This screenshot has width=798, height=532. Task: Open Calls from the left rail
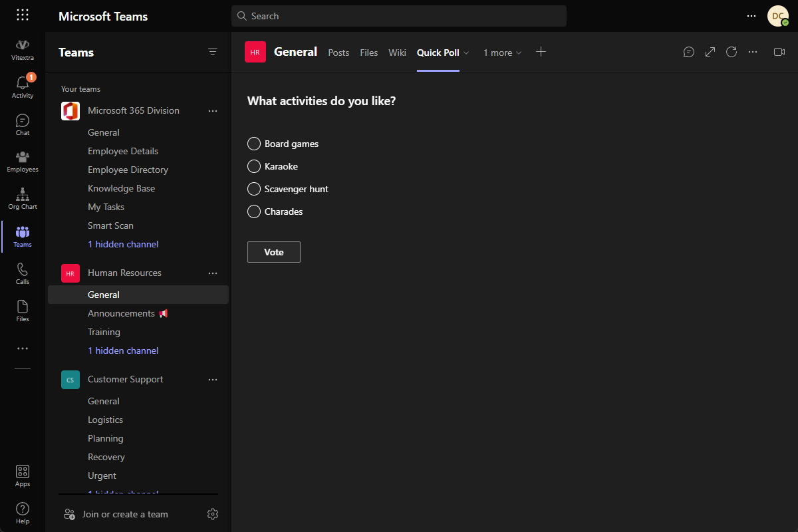click(x=23, y=273)
